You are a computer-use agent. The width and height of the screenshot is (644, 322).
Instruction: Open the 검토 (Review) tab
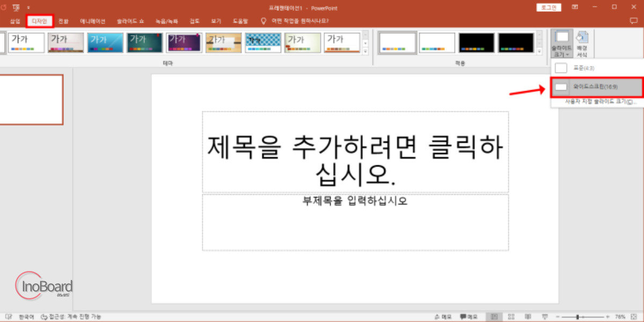click(x=194, y=21)
